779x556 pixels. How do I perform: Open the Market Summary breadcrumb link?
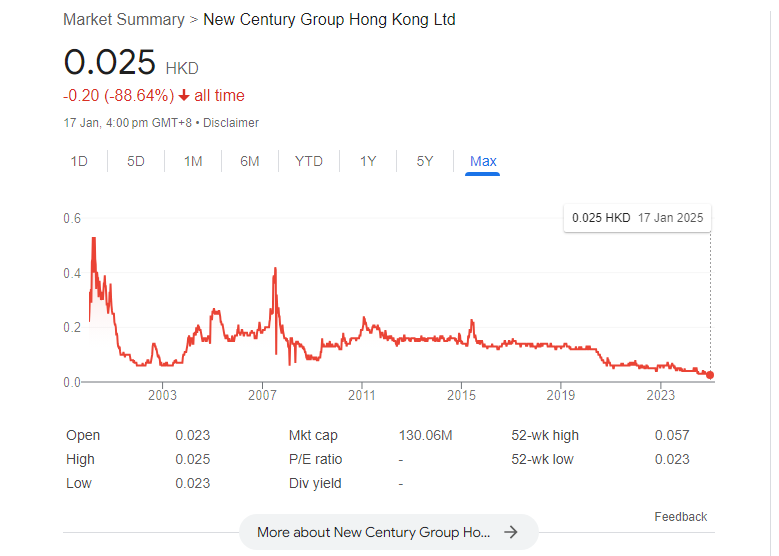124,20
